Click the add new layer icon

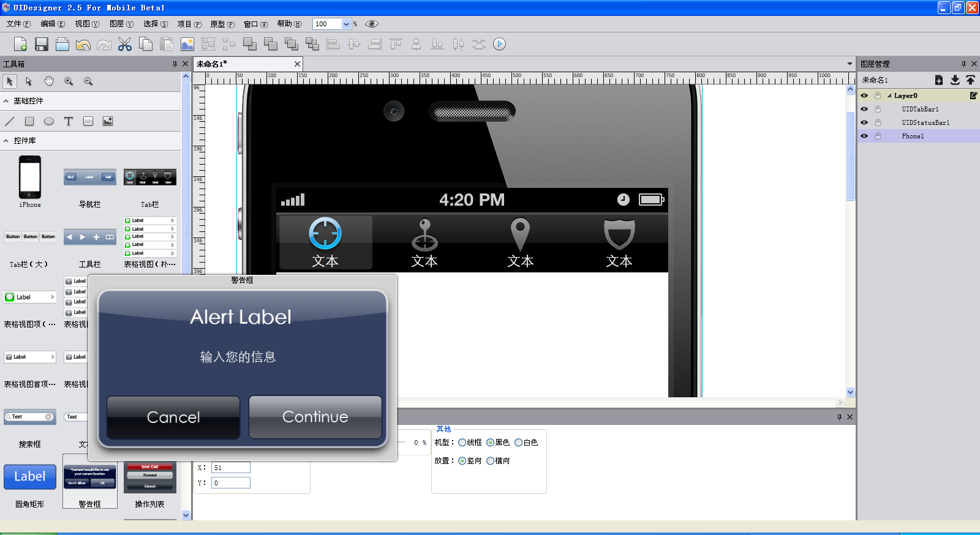[939, 80]
